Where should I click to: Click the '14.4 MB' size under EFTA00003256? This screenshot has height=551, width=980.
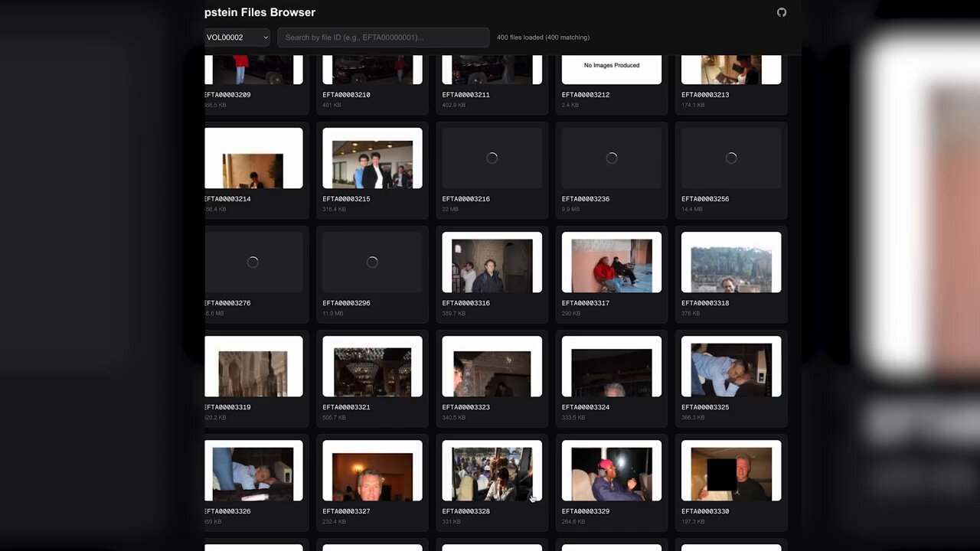[692, 210]
